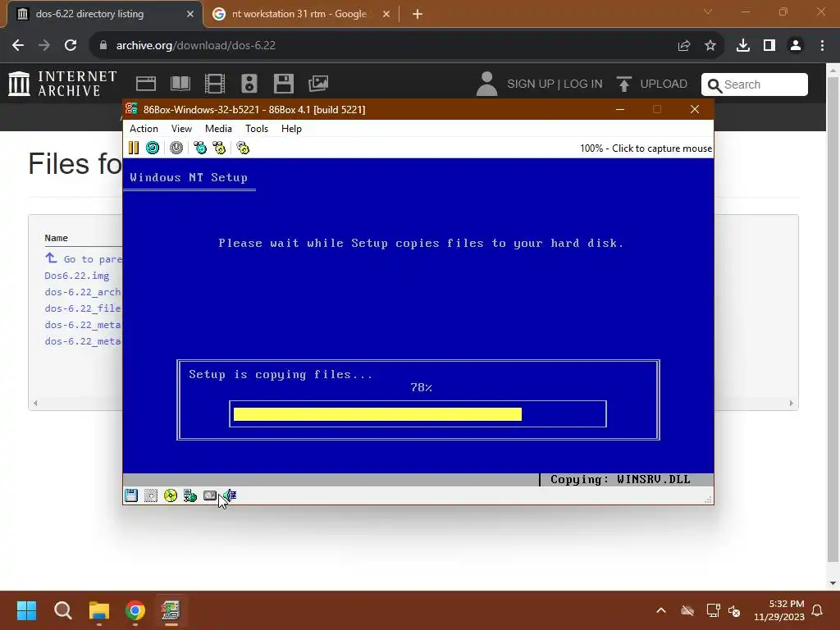Open the dos-6.22_file link
The height and width of the screenshot is (630, 840).
pos(84,308)
